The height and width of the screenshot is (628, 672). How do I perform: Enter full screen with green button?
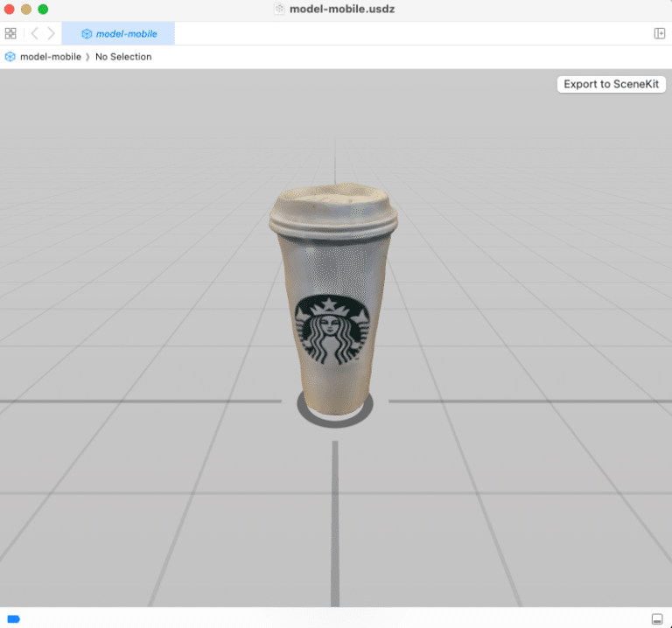point(43,9)
